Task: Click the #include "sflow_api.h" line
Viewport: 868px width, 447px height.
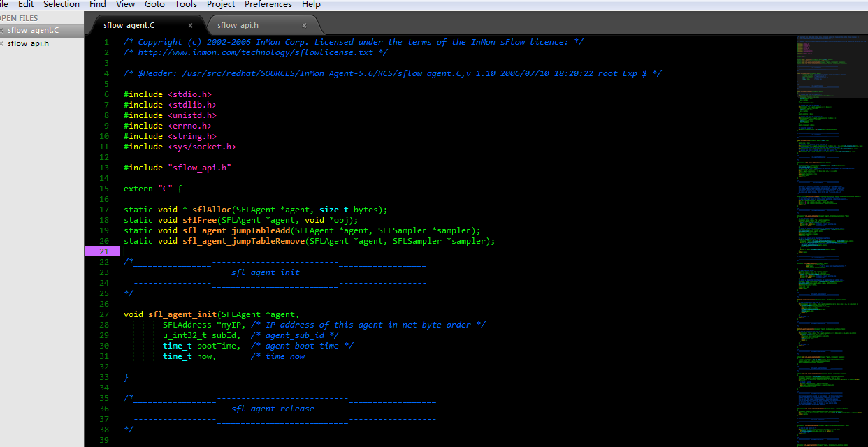Action: tap(178, 168)
